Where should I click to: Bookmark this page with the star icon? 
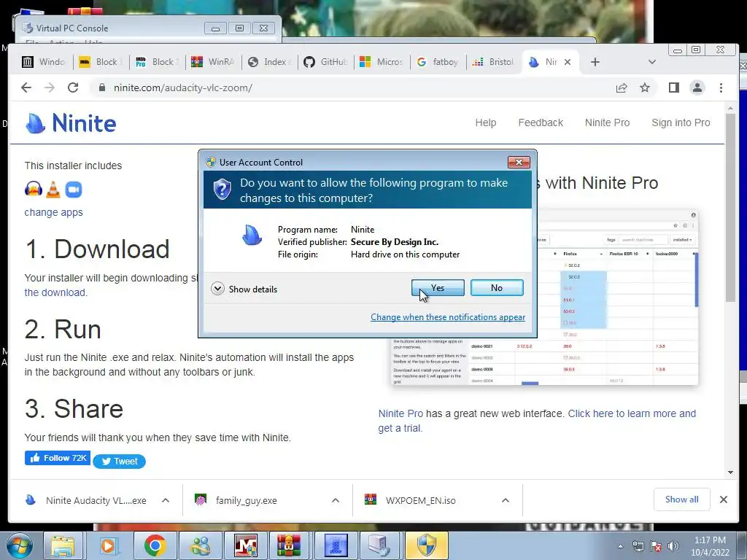(x=645, y=87)
